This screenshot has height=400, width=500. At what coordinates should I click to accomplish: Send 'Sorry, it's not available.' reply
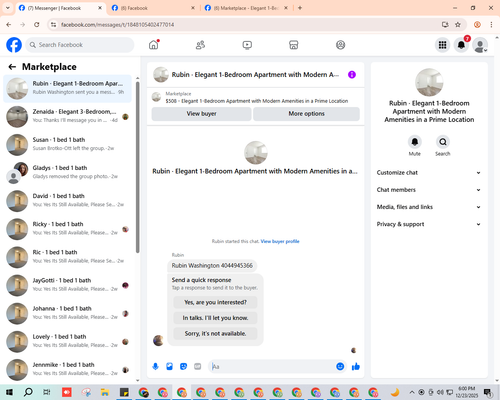[215, 334]
